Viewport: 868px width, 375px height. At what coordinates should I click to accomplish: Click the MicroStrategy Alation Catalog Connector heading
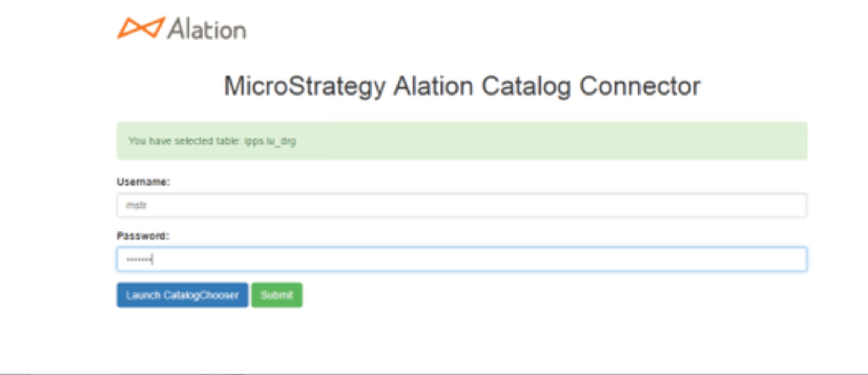tap(462, 86)
